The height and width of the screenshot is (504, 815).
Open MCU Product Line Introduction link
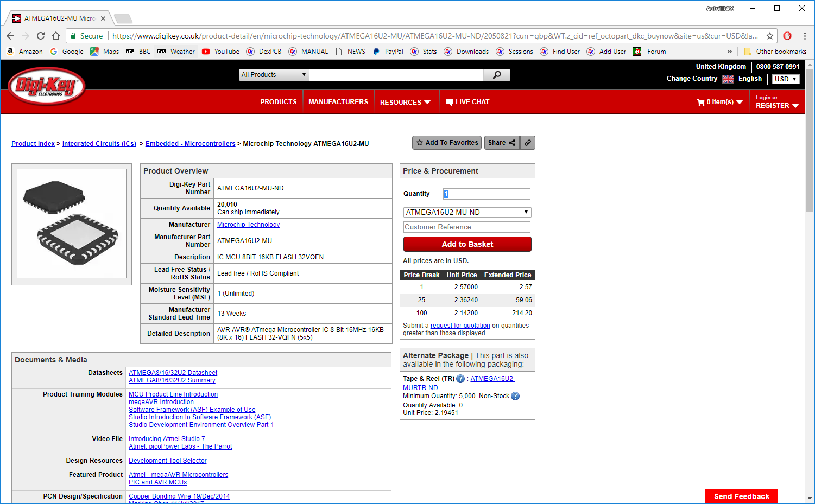pos(173,394)
